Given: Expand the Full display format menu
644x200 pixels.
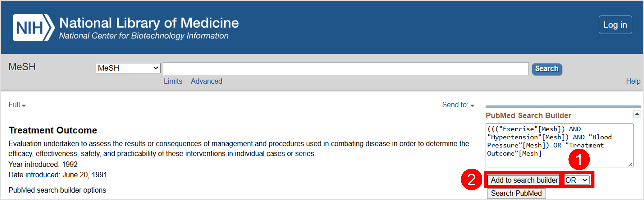Looking at the screenshot, I should [17, 105].
